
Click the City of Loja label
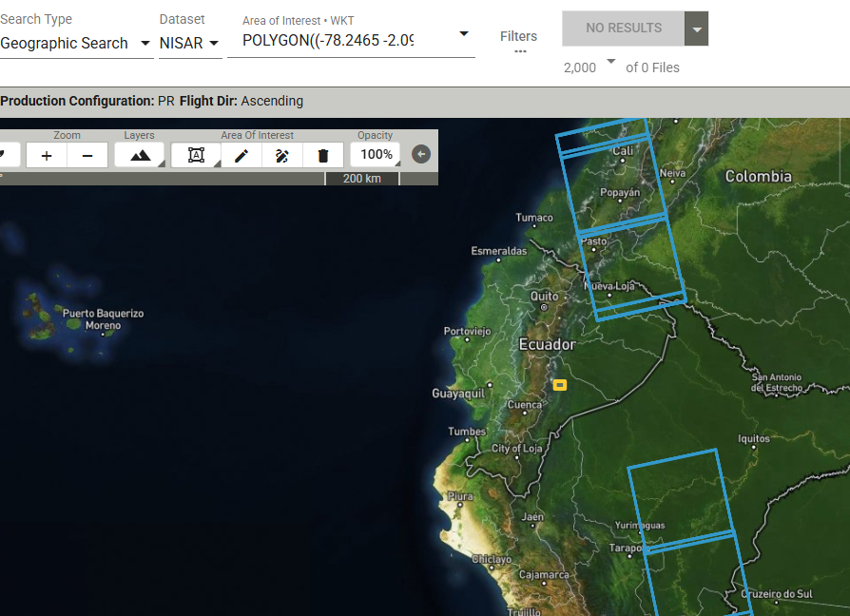(516, 449)
